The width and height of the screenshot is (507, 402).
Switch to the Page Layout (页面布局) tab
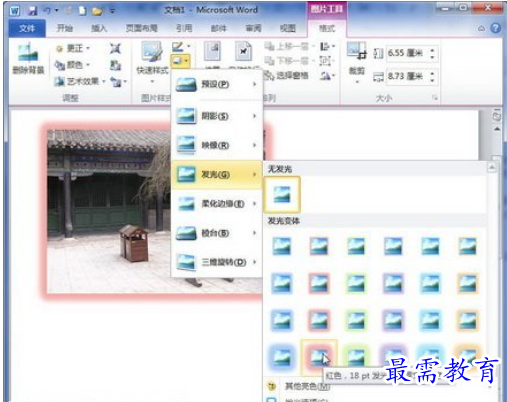142,28
